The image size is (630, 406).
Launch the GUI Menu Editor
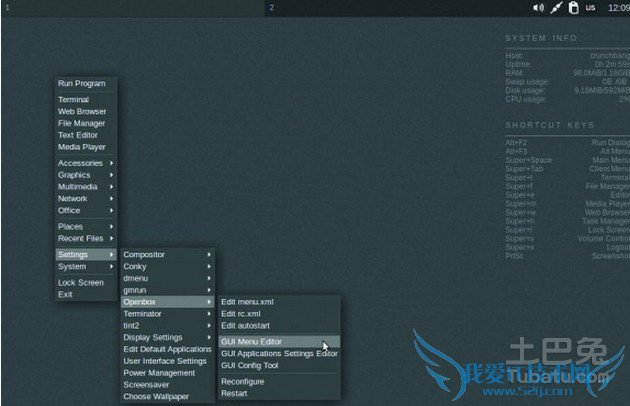[279, 342]
